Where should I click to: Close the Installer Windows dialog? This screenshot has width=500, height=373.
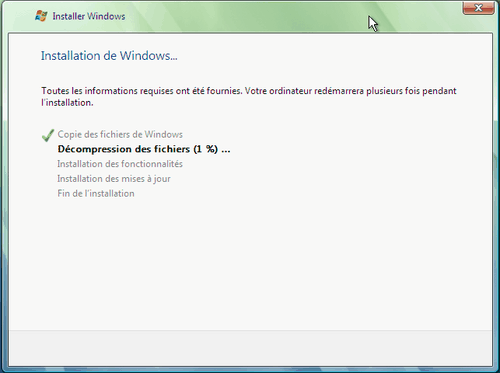coord(478,8)
